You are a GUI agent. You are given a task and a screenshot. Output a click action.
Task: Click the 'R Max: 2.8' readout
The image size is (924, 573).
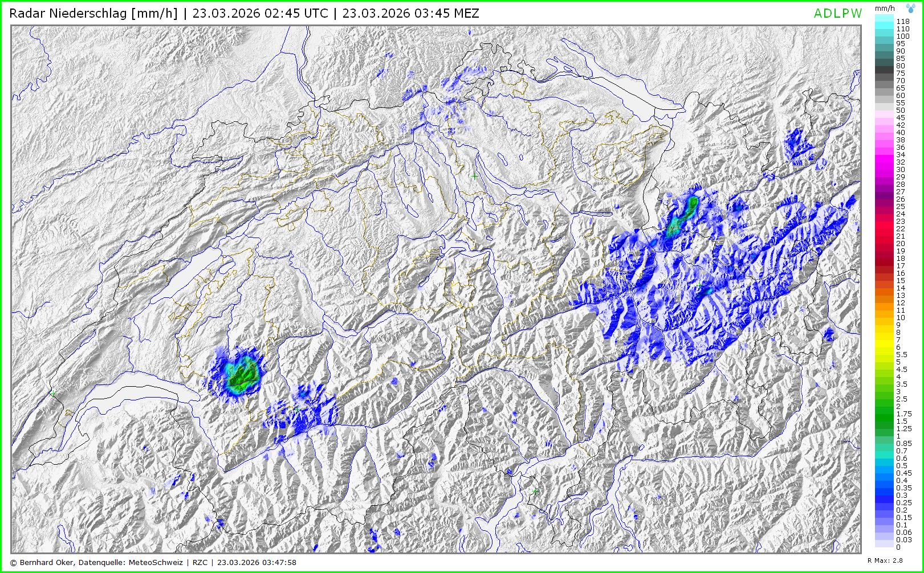tap(885, 561)
